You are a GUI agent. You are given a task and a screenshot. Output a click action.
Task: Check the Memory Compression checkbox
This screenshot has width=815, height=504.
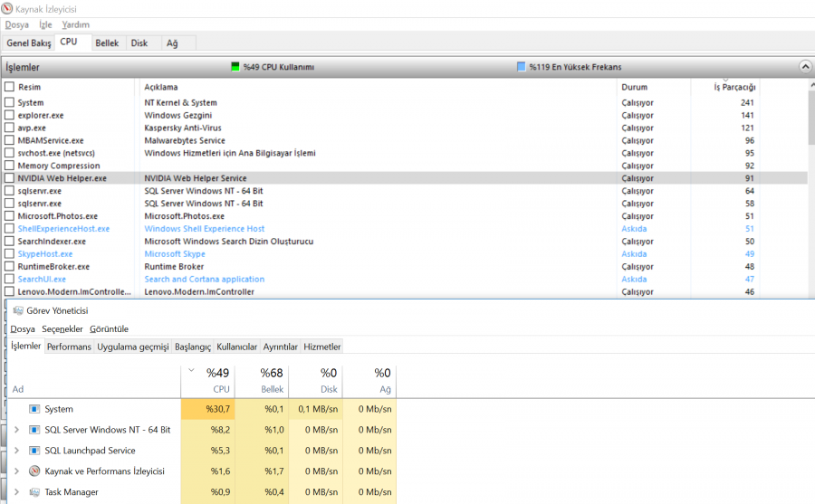(9, 166)
